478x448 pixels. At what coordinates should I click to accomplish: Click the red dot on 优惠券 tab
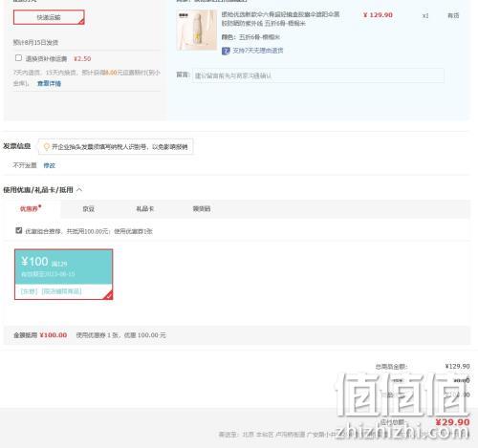pos(40,206)
